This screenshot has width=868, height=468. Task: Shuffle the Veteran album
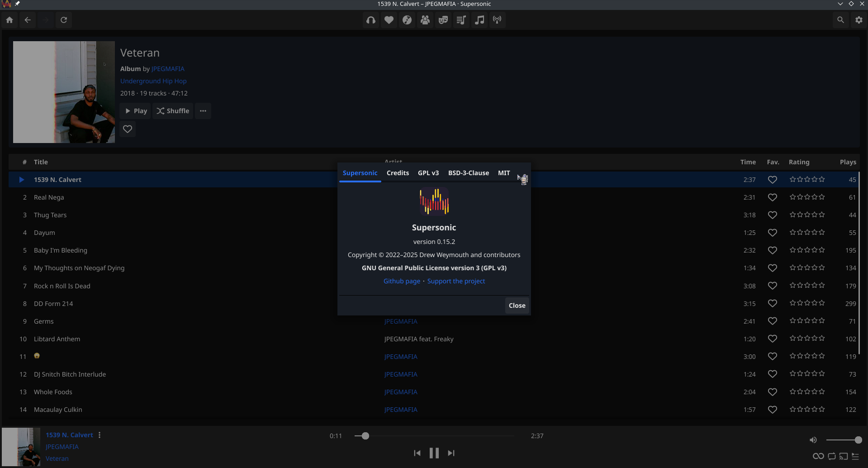(173, 111)
